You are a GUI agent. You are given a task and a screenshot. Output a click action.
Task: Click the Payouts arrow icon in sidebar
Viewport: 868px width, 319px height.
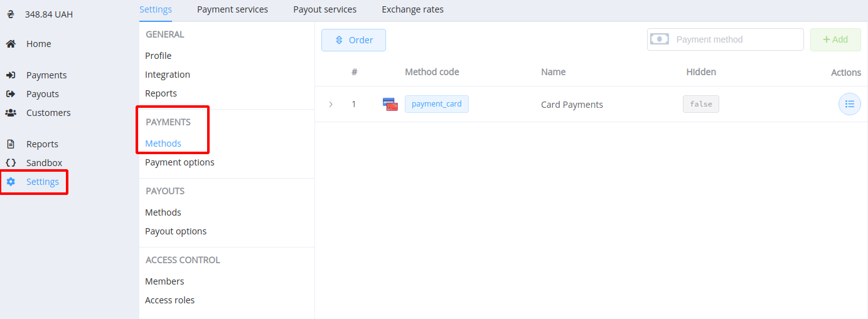[x=11, y=94]
